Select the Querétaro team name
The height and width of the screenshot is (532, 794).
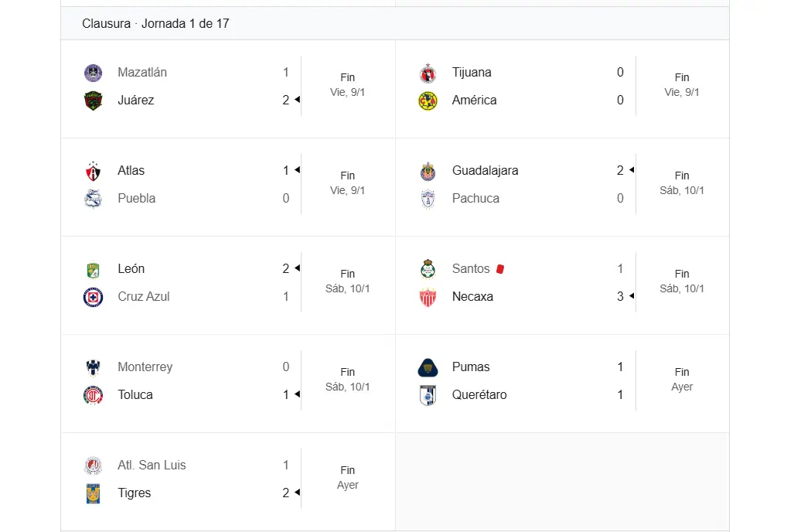(479, 395)
